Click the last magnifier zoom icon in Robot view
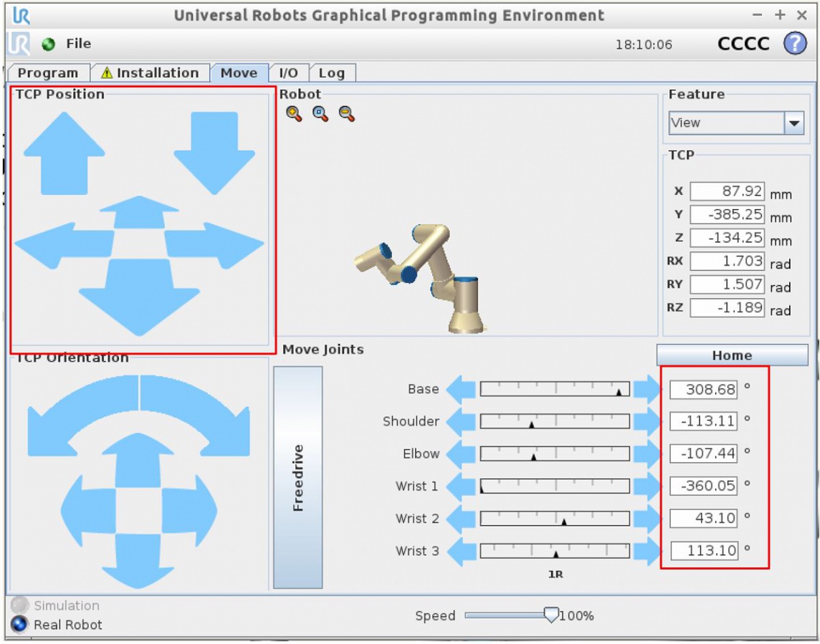 pyautogui.click(x=347, y=114)
